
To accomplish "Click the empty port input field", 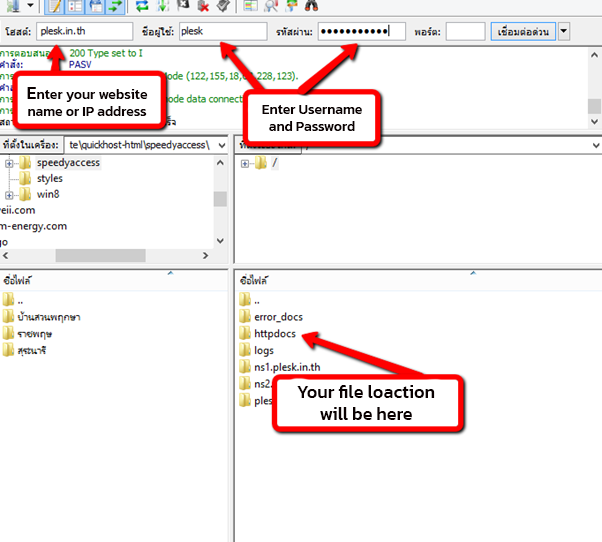I will (x=465, y=32).
